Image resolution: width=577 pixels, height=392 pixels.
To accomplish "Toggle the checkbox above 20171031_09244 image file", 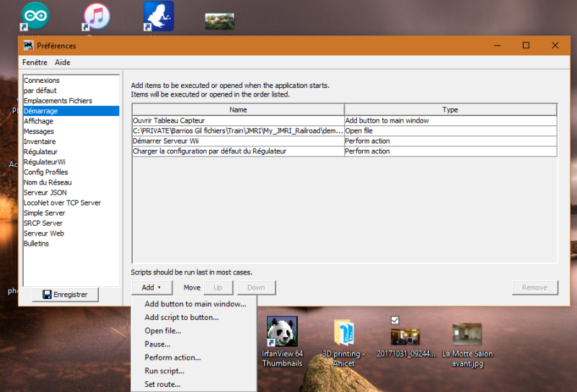I will click(395, 320).
